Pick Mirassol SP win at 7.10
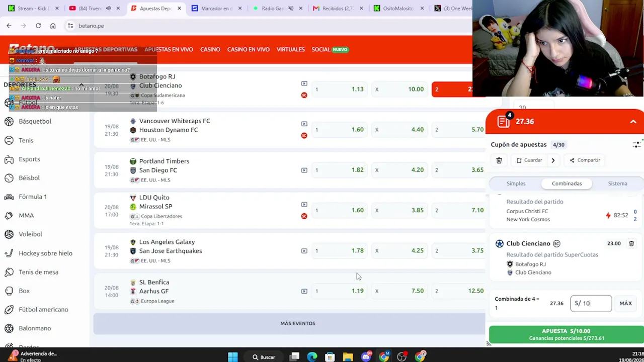644x362 pixels. tap(459, 210)
